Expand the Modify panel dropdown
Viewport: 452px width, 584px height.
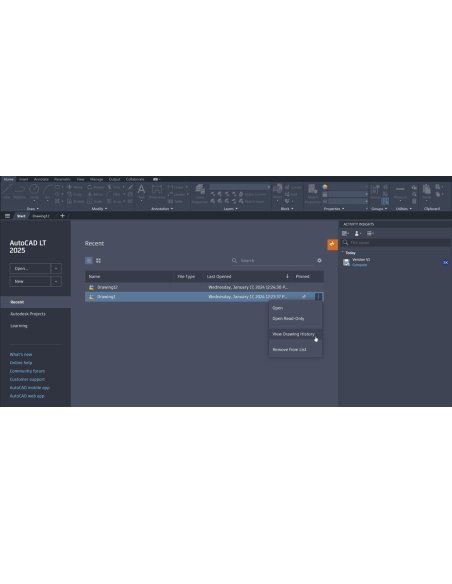[99, 209]
